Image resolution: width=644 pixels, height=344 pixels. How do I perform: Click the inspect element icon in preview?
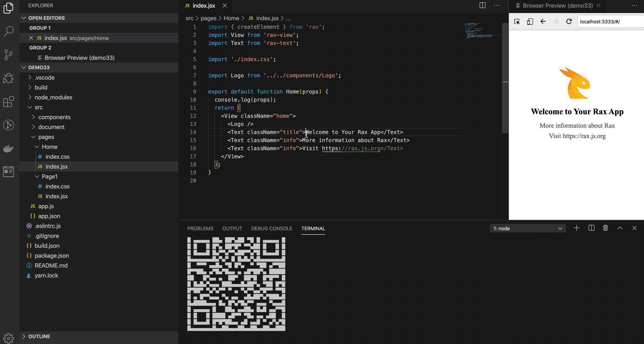click(x=517, y=21)
